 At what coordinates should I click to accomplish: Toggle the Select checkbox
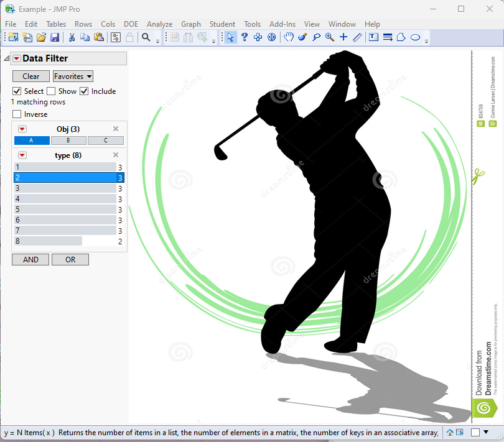click(x=17, y=91)
